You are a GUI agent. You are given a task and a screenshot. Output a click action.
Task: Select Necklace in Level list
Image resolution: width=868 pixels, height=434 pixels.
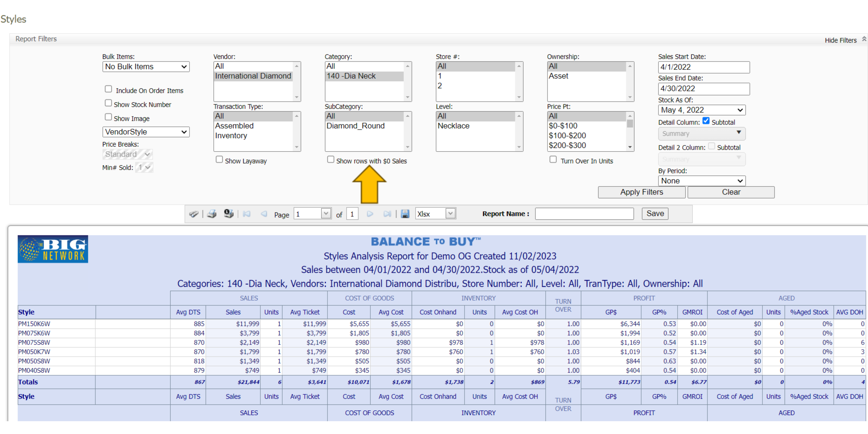475,126
